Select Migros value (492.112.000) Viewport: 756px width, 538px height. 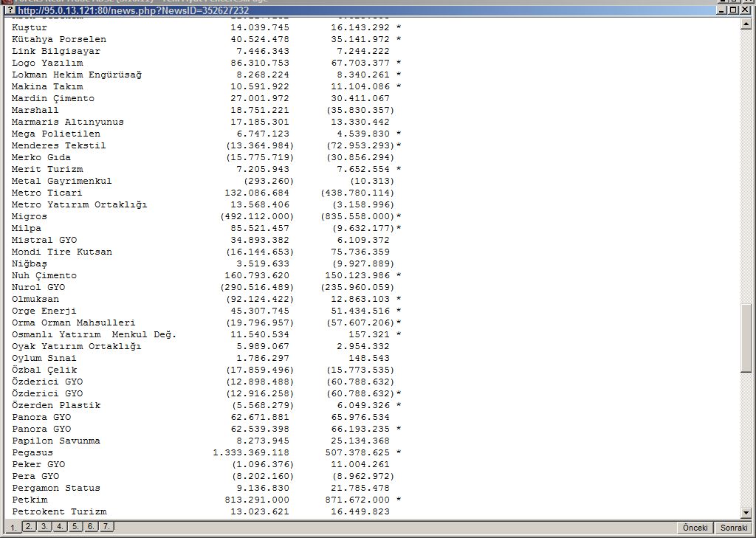pos(257,216)
